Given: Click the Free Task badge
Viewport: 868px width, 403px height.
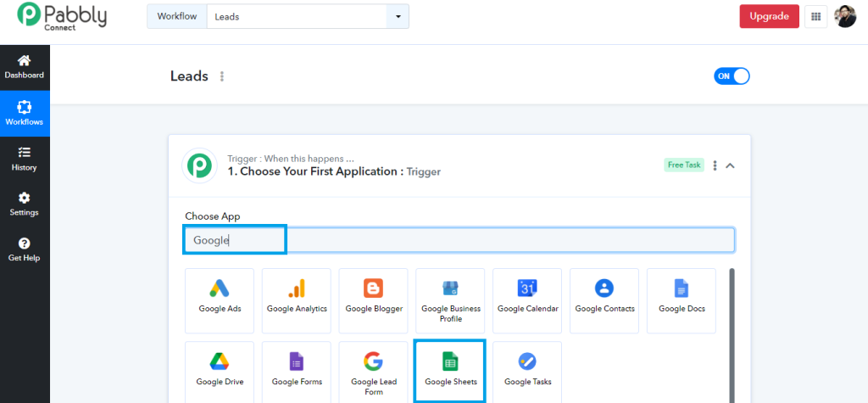Looking at the screenshot, I should coord(684,165).
